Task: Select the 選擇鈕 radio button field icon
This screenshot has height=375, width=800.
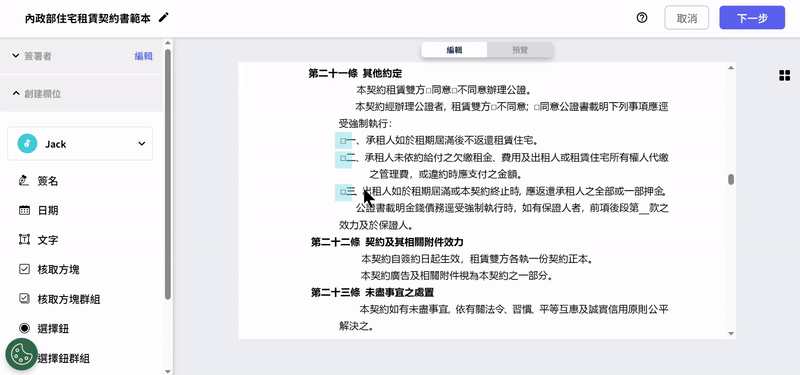Action: (x=24, y=329)
